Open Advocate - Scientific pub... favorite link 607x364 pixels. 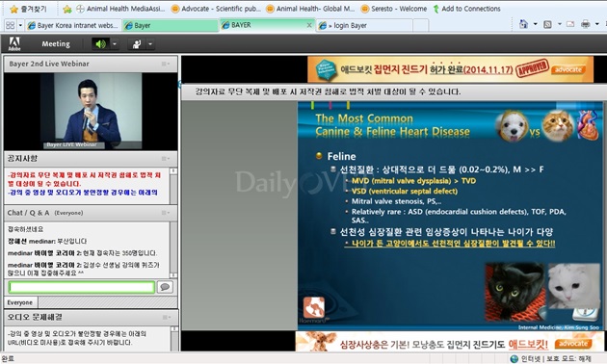[216, 9]
